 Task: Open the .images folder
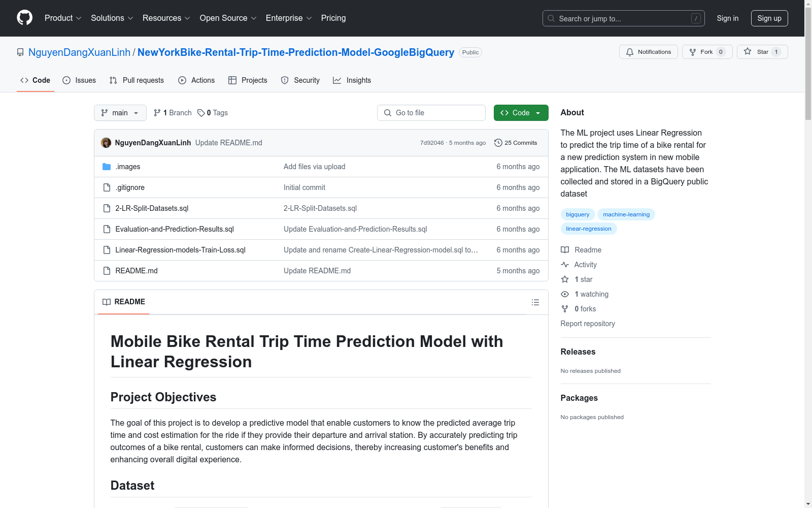pyautogui.click(x=128, y=167)
